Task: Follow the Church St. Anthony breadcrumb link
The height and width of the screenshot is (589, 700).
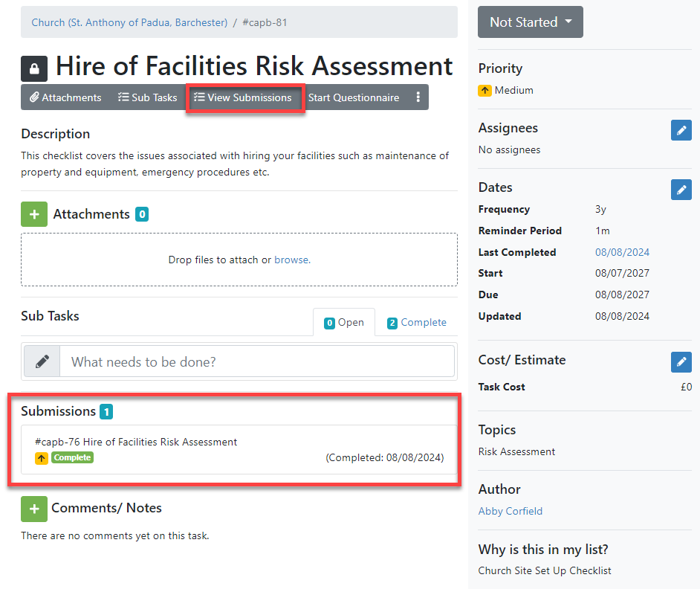Action: tap(129, 22)
